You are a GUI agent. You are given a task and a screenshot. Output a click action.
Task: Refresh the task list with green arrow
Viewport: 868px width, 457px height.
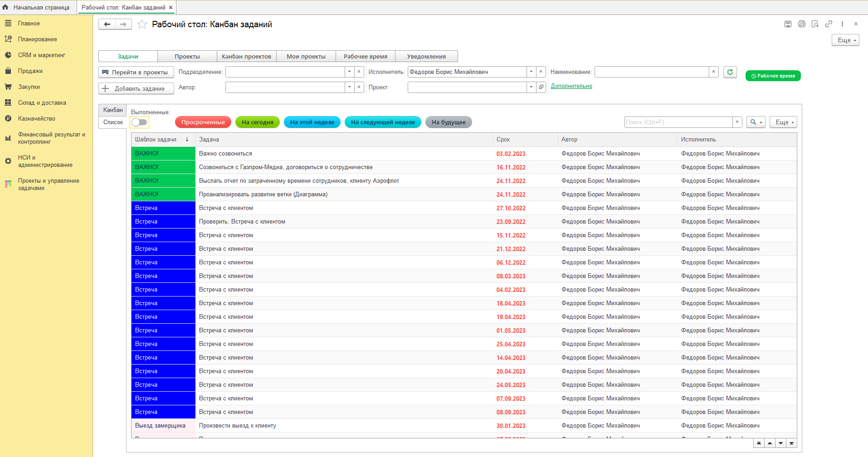[730, 72]
